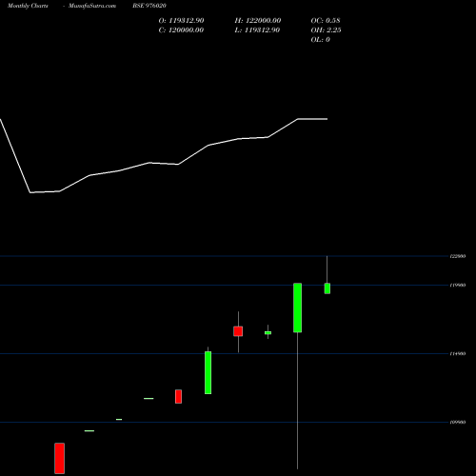Screen dimensions: 476x476
Task: Click the white moving-average line's flat final segment
Action: pyautogui.click(x=312, y=119)
